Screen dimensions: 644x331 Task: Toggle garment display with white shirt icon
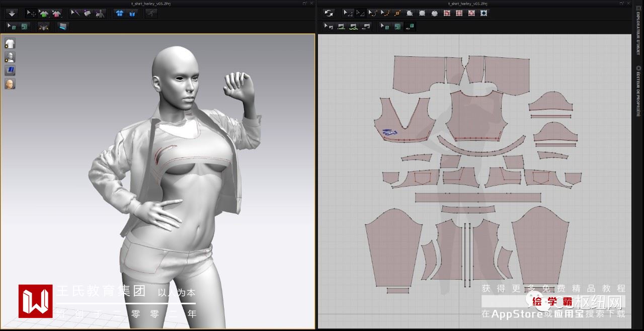[10, 44]
